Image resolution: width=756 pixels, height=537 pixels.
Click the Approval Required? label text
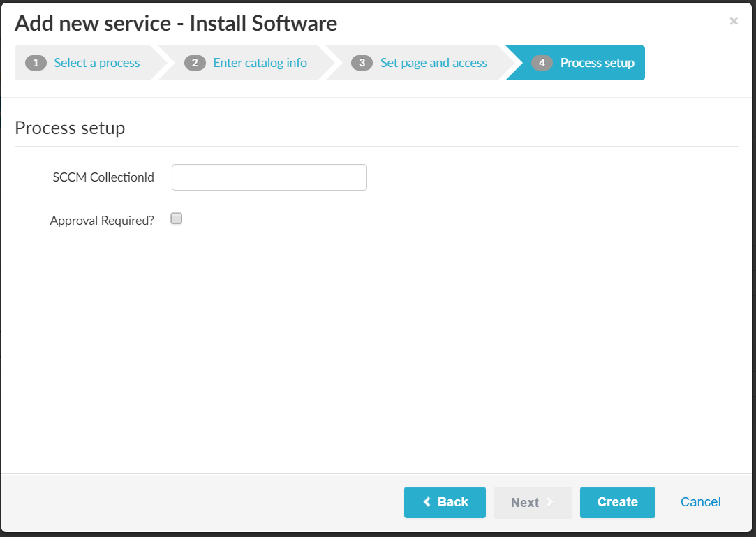102,221
